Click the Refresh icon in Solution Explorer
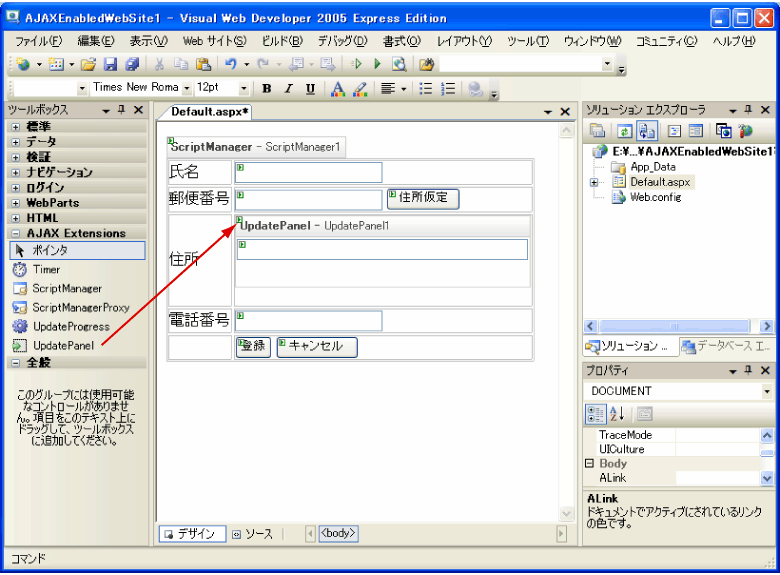 point(625,131)
